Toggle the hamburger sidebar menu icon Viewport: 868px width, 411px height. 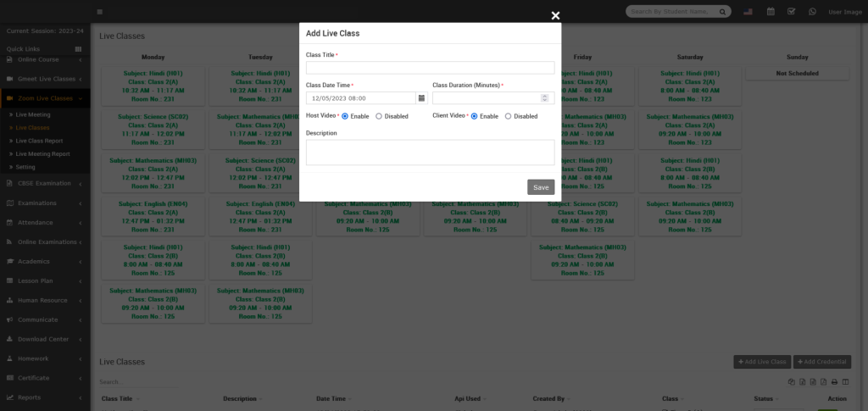point(101,12)
